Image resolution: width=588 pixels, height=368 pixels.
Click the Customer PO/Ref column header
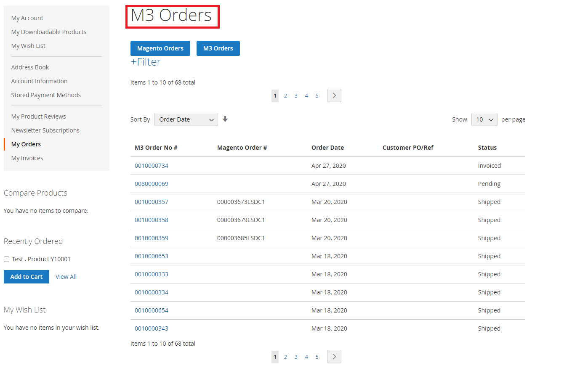pos(408,148)
